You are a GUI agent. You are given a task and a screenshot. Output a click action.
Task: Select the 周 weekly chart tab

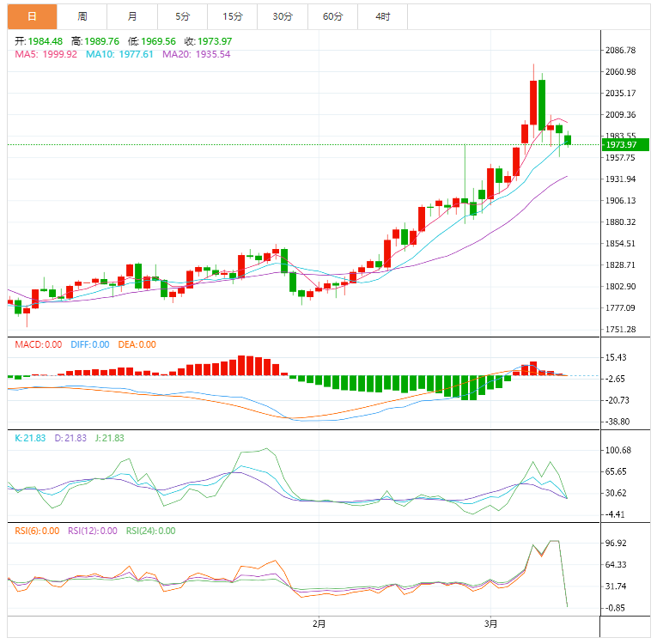coord(82,16)
